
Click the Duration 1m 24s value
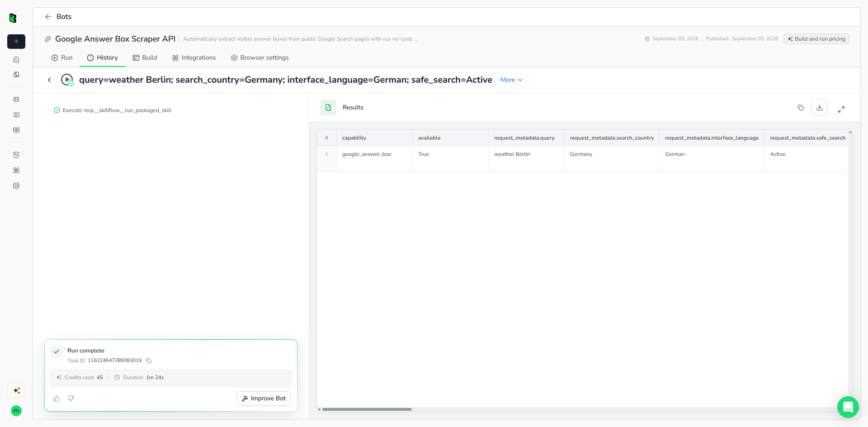(x=155, y=378)
